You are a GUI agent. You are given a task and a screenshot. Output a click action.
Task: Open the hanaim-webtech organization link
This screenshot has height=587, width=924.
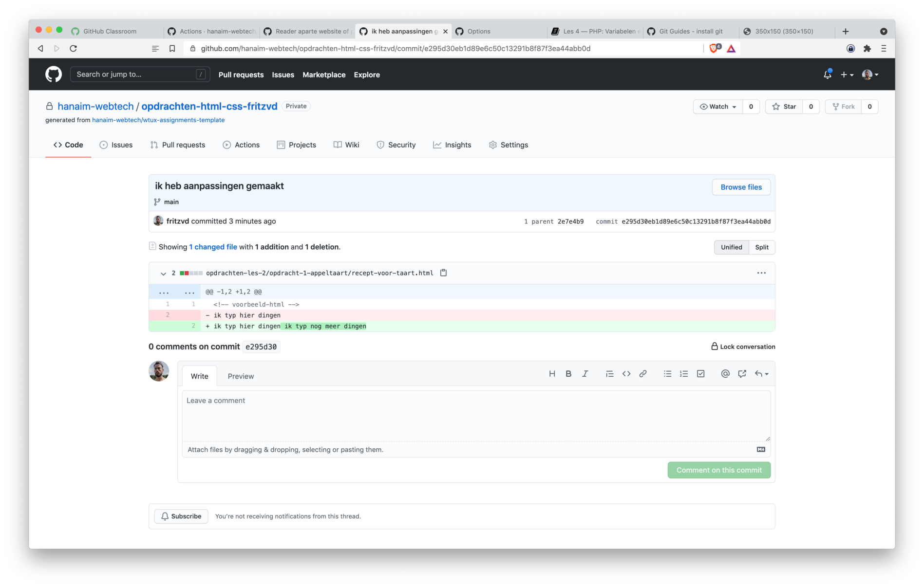95,106
